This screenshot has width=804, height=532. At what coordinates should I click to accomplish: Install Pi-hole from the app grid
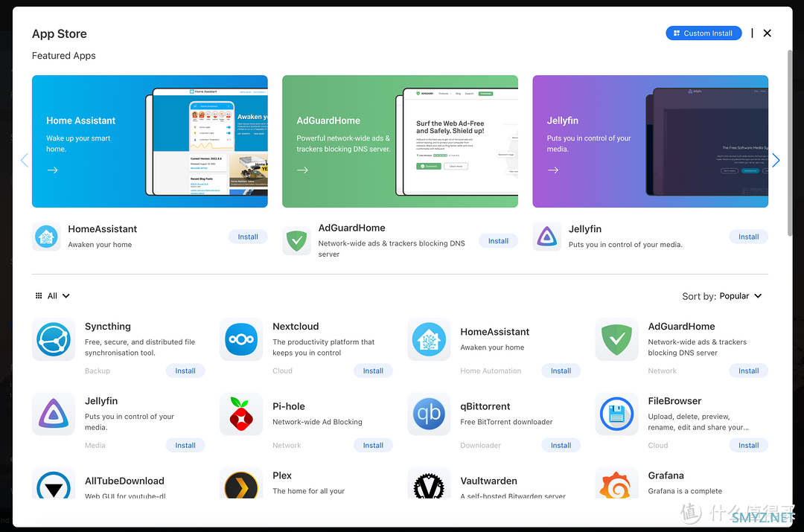(x=373, y=446)
